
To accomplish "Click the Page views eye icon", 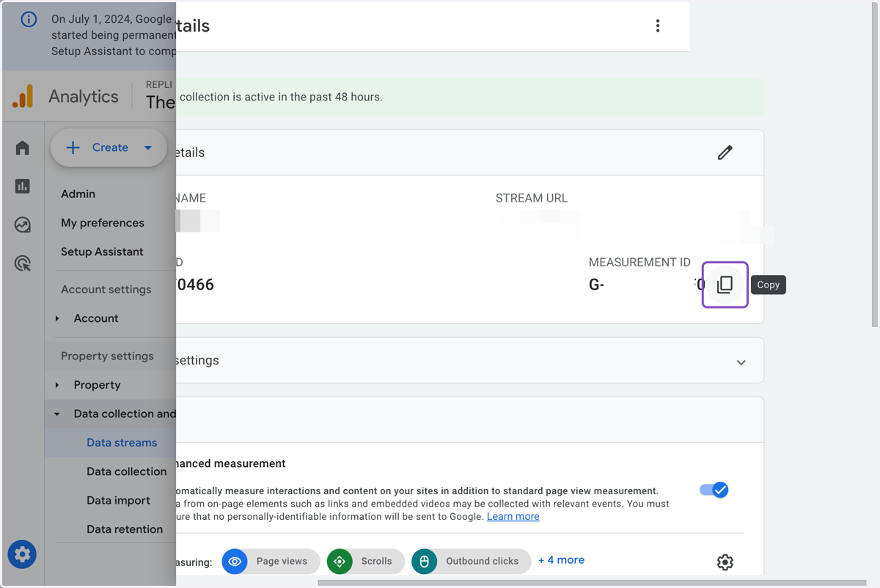I will 235,561.
